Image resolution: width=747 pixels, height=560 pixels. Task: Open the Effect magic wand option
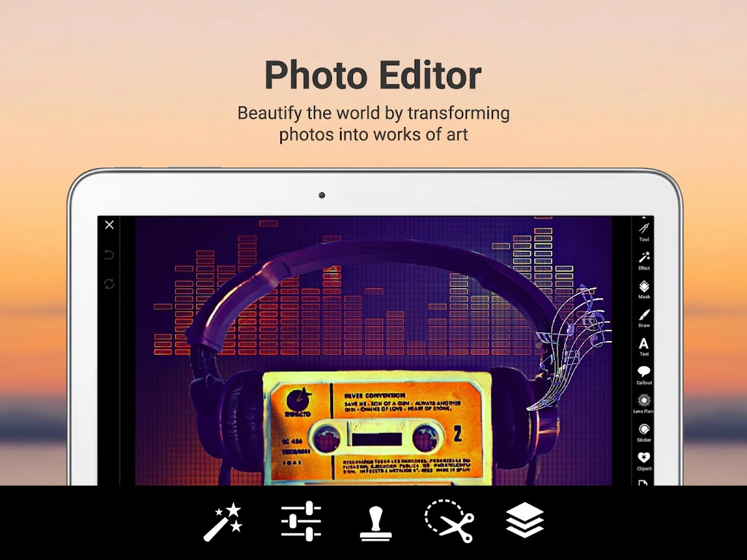click(644, 260)
